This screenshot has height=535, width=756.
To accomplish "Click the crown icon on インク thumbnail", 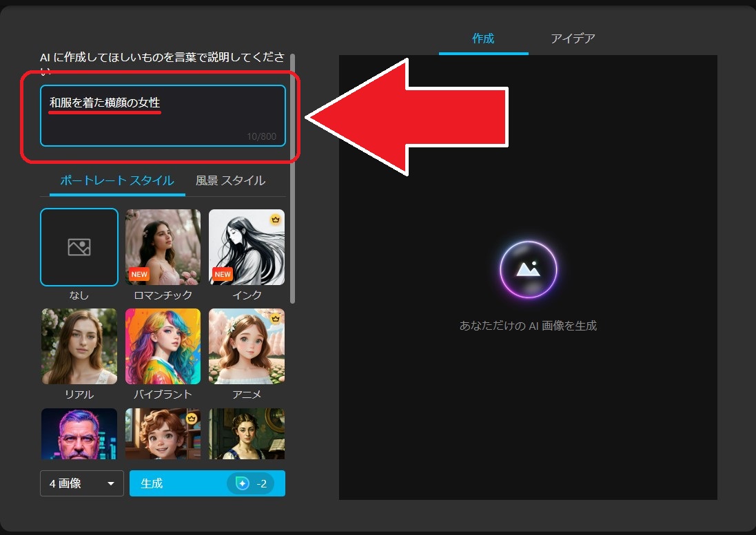I will [276, 219].
